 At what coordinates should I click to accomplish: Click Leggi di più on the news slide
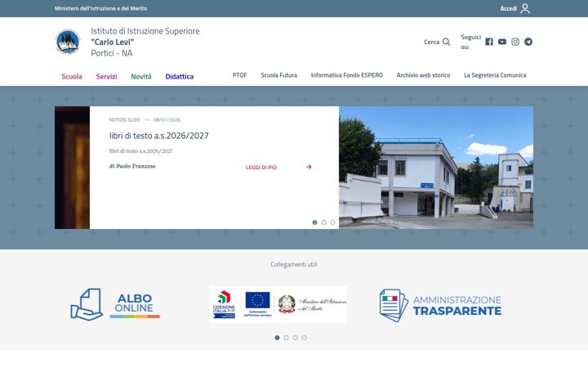261,167
